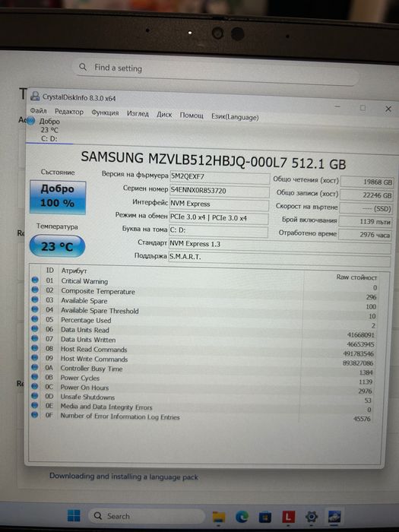Screen dimensions: 399x532
Task: Click the NVM Express interface field
Action: 219,204
